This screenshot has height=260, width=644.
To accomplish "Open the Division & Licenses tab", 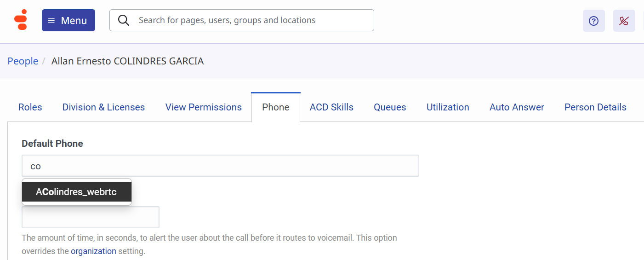I will (x=103, y=107).
